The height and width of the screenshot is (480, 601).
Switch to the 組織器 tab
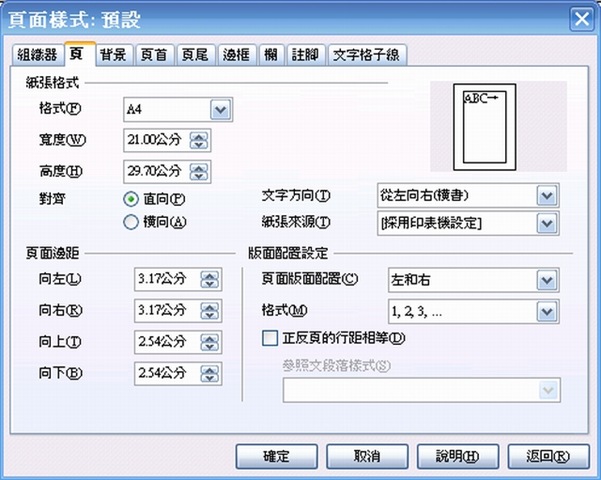point(37,55)
